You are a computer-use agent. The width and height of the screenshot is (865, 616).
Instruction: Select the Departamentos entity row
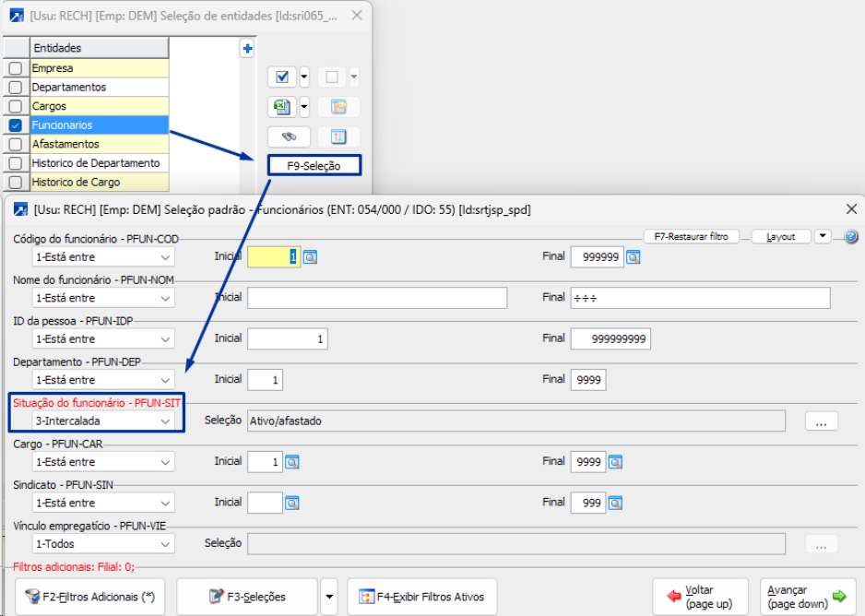pyautogui.click(x=99, y=88)
